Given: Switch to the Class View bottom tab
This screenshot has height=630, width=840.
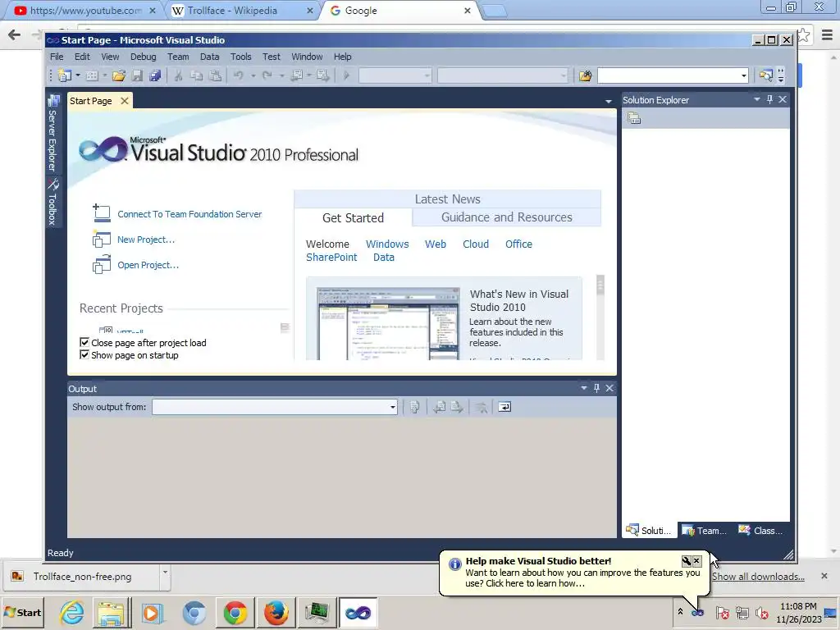Looking at the screenshot, I should click(x=760, y=531).
